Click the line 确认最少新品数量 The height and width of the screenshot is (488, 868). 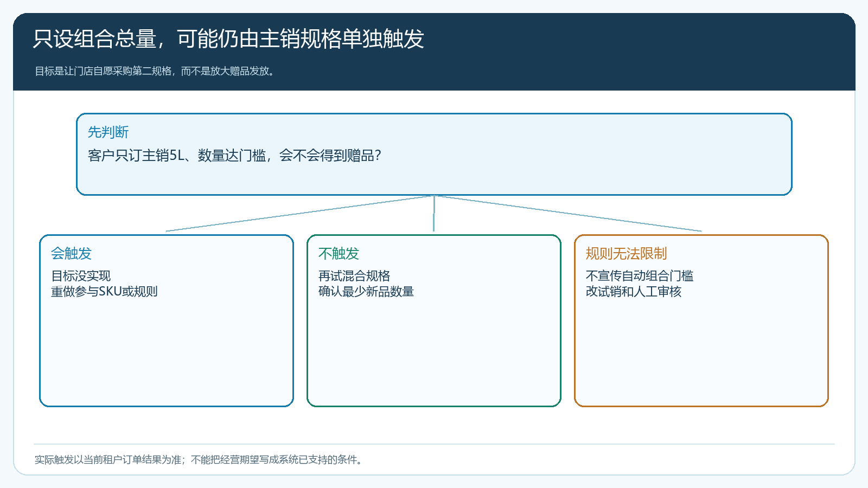[x=366, y=292]
